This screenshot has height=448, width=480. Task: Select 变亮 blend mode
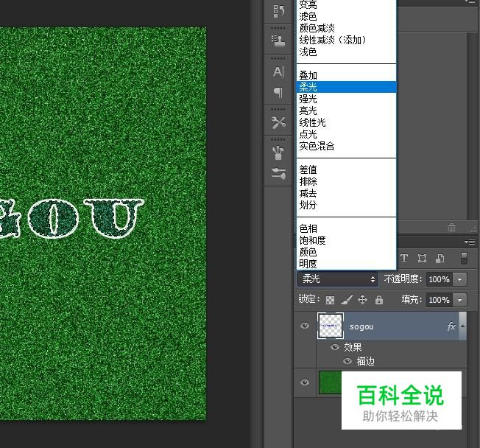[x=347, y=4]
